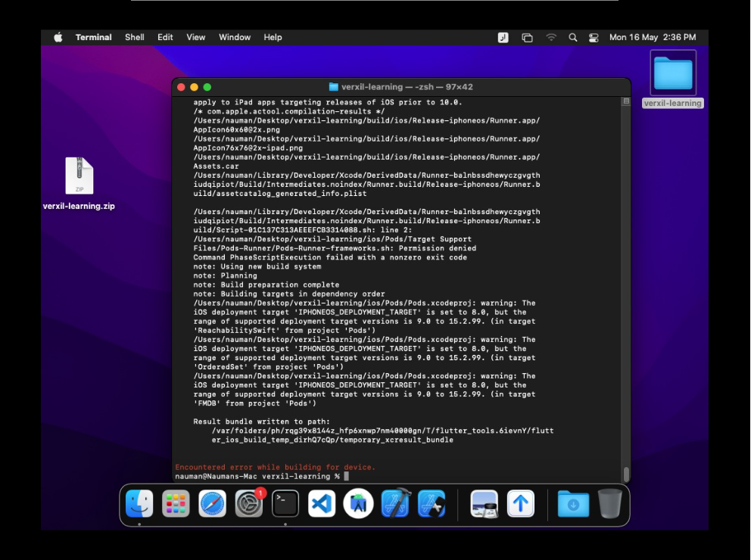Open Finder from the dock
This screenshot has height=560, width=751.
coord(139,504)
